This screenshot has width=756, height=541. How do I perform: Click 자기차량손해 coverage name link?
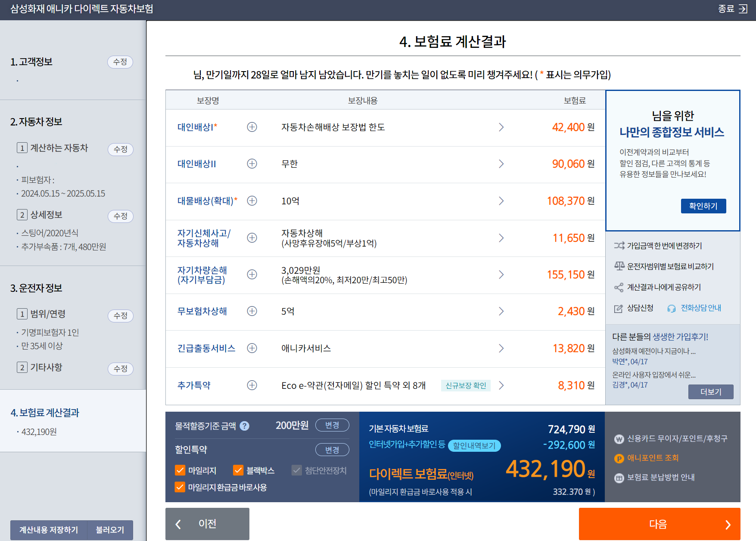click(202, 275)
